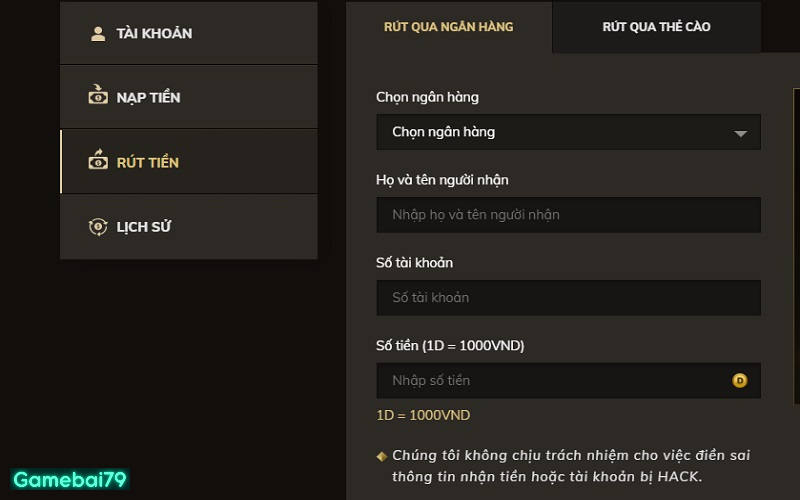Click the history icon beside Lịch Sử
Image resolution: width=800 pixels, height=500 pixels.
[98, 226]
